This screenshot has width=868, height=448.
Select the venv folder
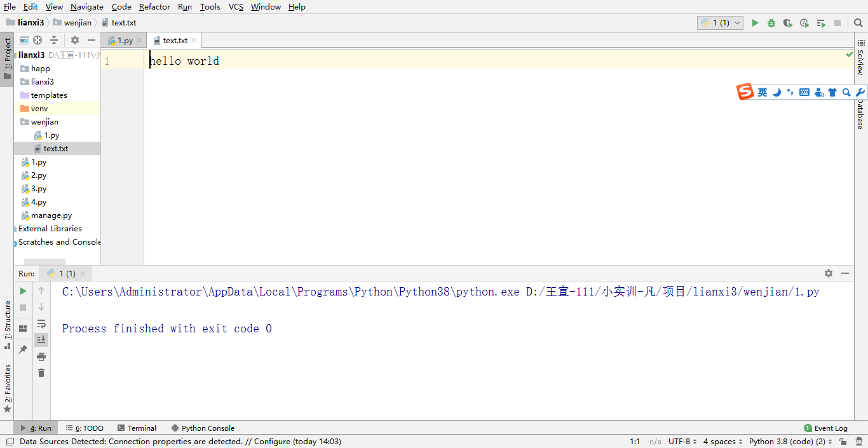[x=39, y=109]
